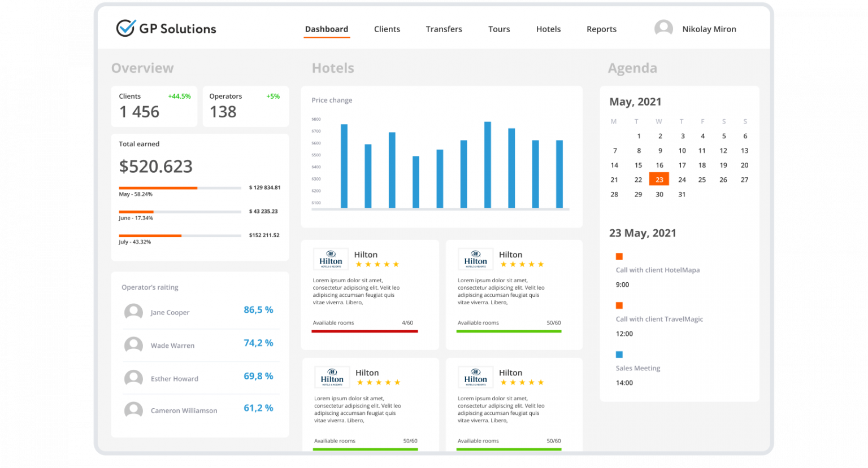Open Nikolay Miron's profile avatar
868x468 pixels.
point(663,28)
